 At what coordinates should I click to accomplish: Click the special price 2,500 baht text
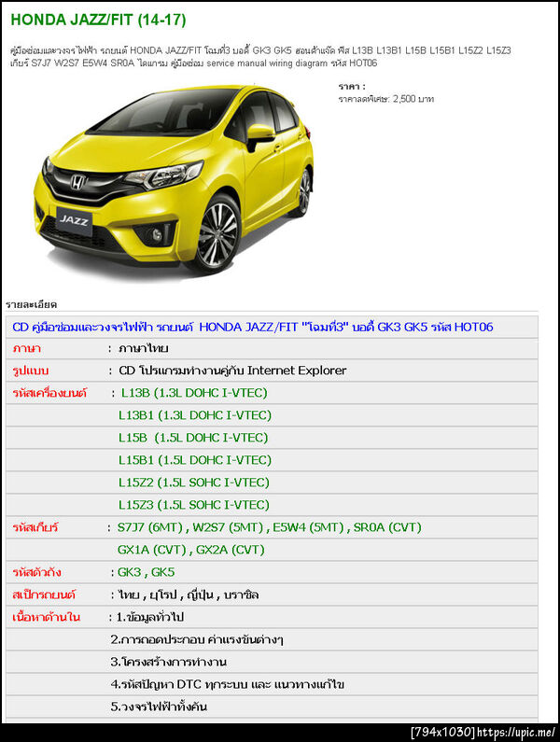pyautogui.click(x=385, y=99)
